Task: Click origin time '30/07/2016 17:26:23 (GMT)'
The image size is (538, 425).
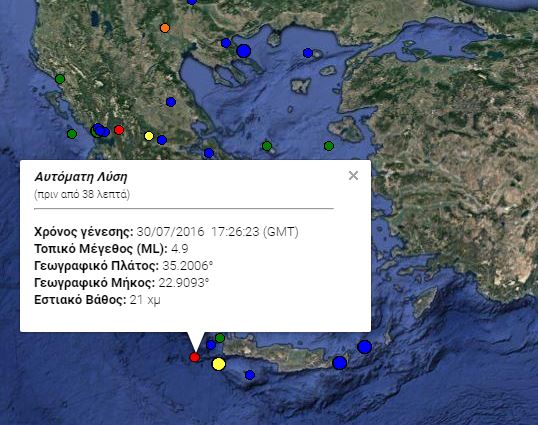Action: click(218, 232)
